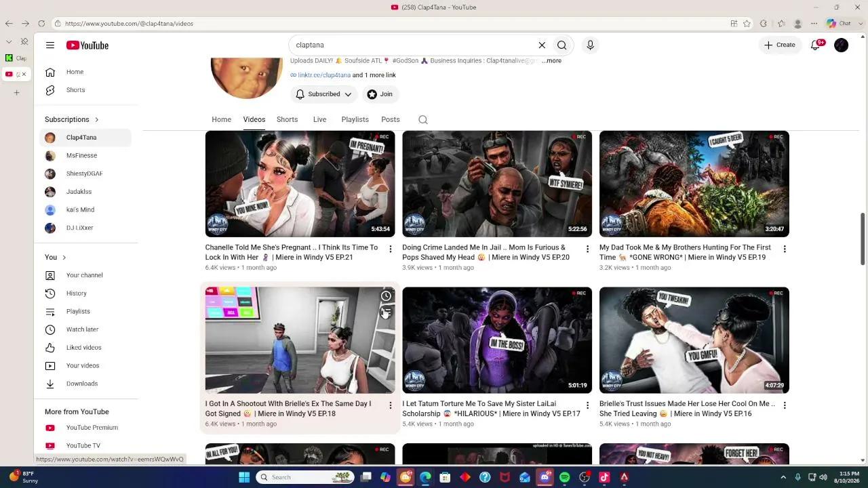The width and height of the screenshot is (868, 488).
Task: Open ShiestyDGAF subscription channel
Action: click(x=86, y=174)
